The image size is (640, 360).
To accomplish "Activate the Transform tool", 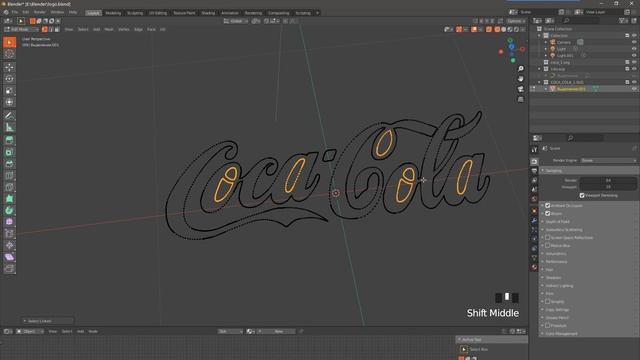I will coord(9,102).
